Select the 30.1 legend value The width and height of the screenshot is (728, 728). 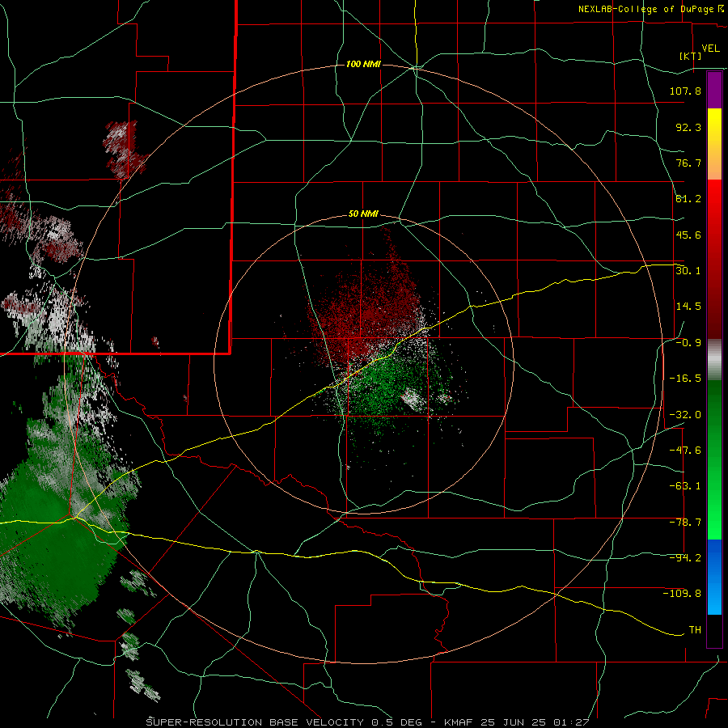tap(688, 271)
